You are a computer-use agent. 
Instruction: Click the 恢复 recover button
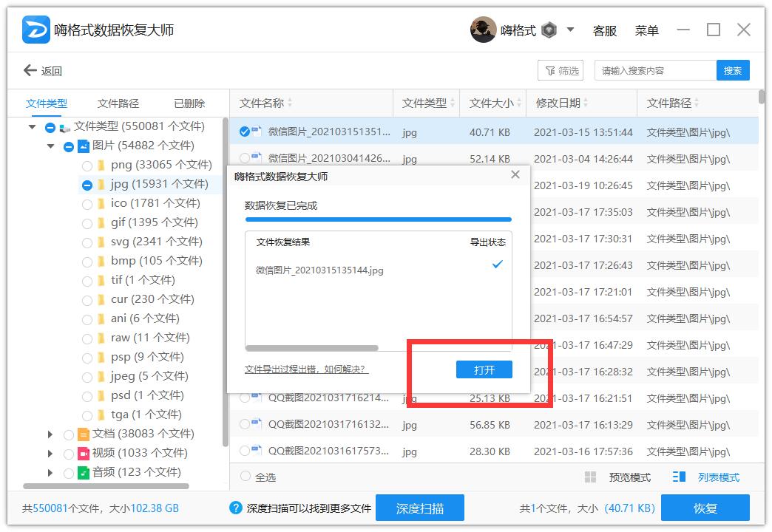(705, 508)
